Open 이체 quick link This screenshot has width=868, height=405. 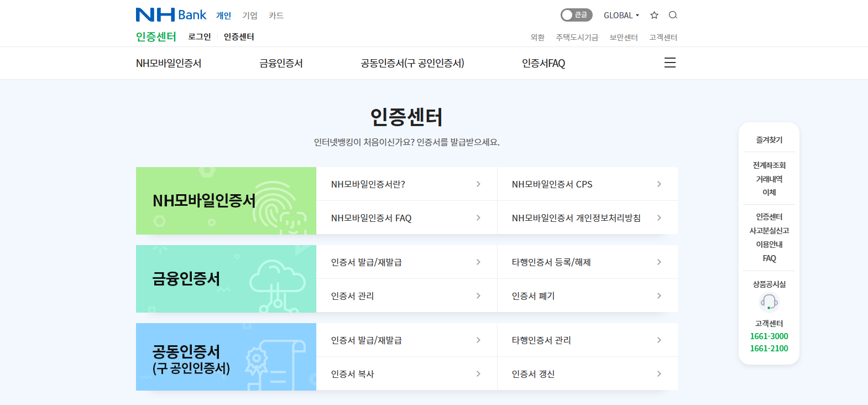click(769, 193)
